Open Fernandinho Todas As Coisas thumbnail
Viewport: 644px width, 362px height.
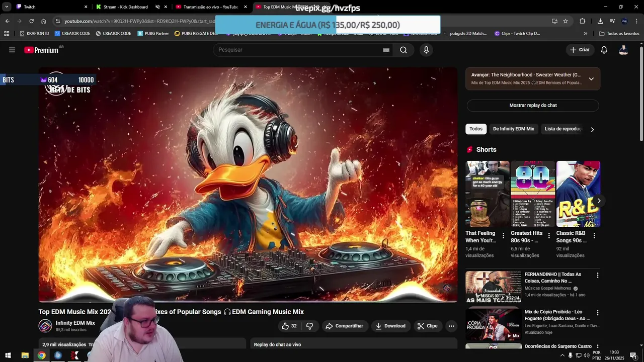click(494, 287)
